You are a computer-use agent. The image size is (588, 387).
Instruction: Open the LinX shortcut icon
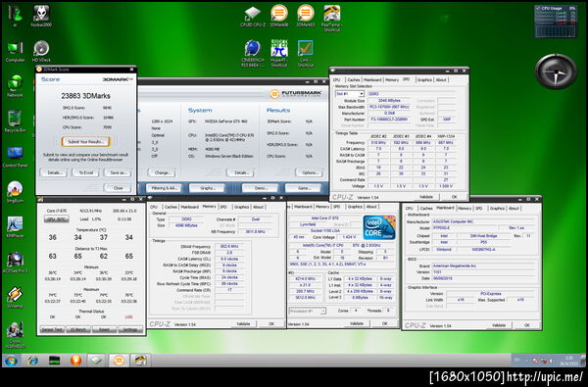(305, 54)
